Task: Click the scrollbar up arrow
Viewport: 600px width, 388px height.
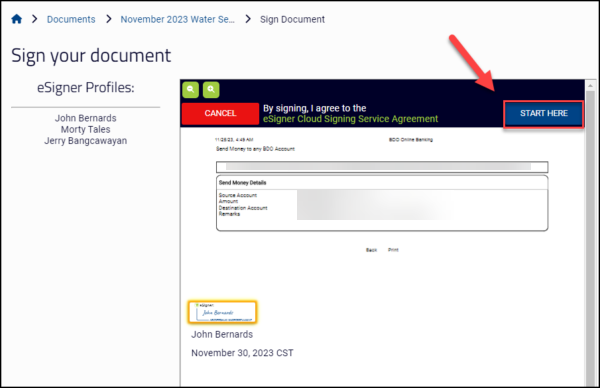Action: [590, 85]
